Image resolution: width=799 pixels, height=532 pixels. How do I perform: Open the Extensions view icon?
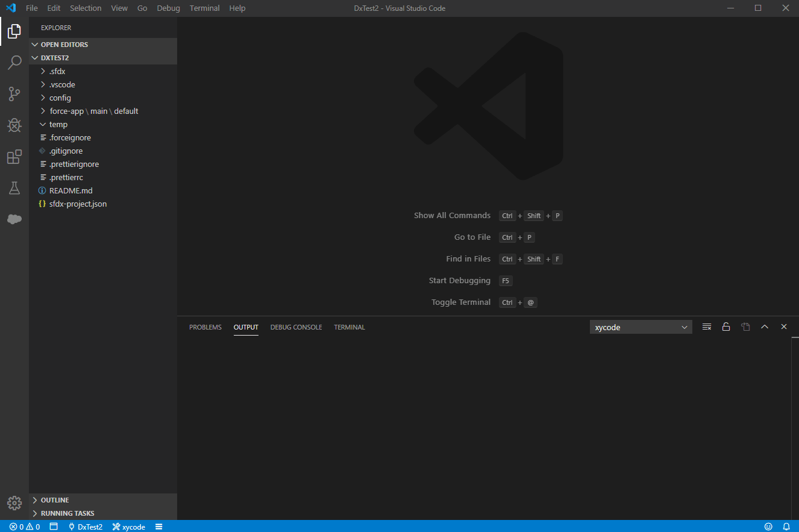pos(14,157)
